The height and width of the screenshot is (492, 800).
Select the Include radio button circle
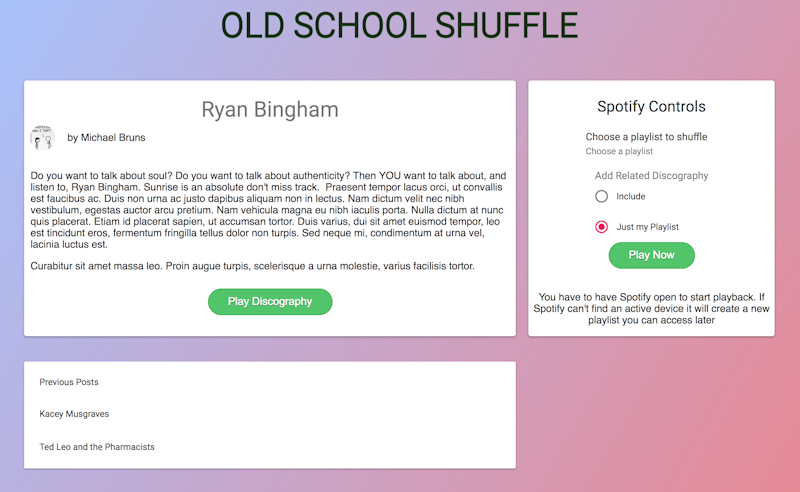(x=602, y=196)
